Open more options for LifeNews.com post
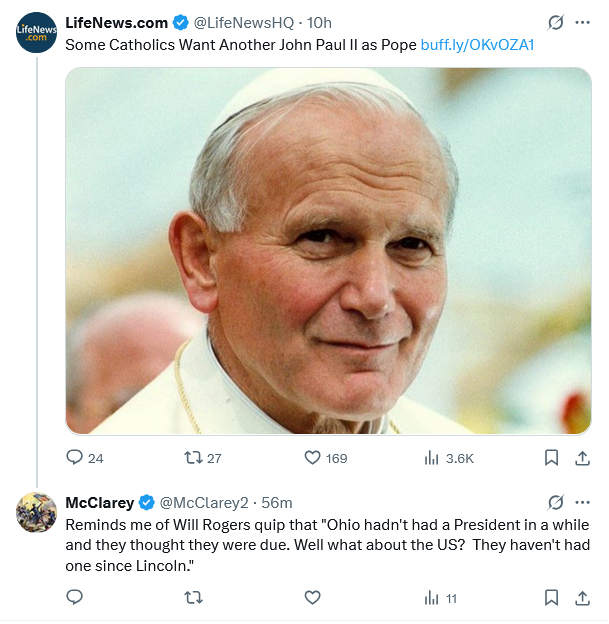Viewport: 609px width, 624px height. pyautogui.click(x=583, y=22)
